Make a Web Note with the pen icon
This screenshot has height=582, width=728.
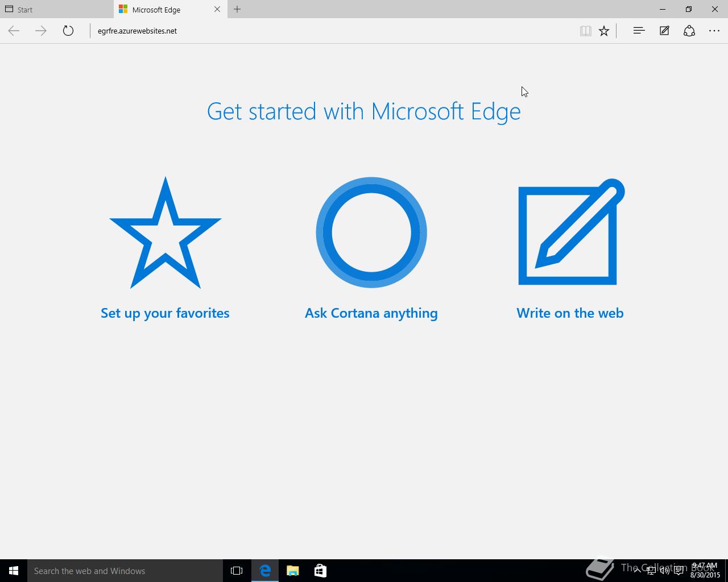pyautogui.click(x=664, y=31)
